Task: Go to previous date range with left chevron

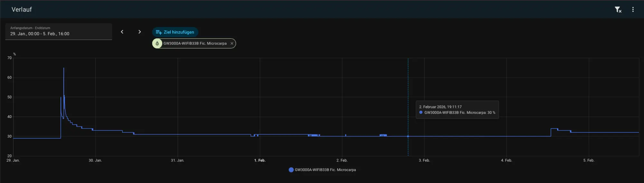Action: pos(122,32)
